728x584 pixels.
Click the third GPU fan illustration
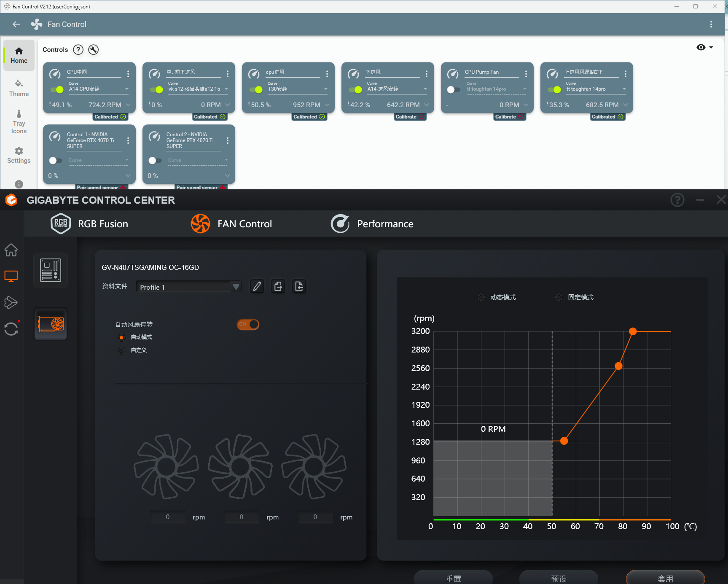pos(314,466)
